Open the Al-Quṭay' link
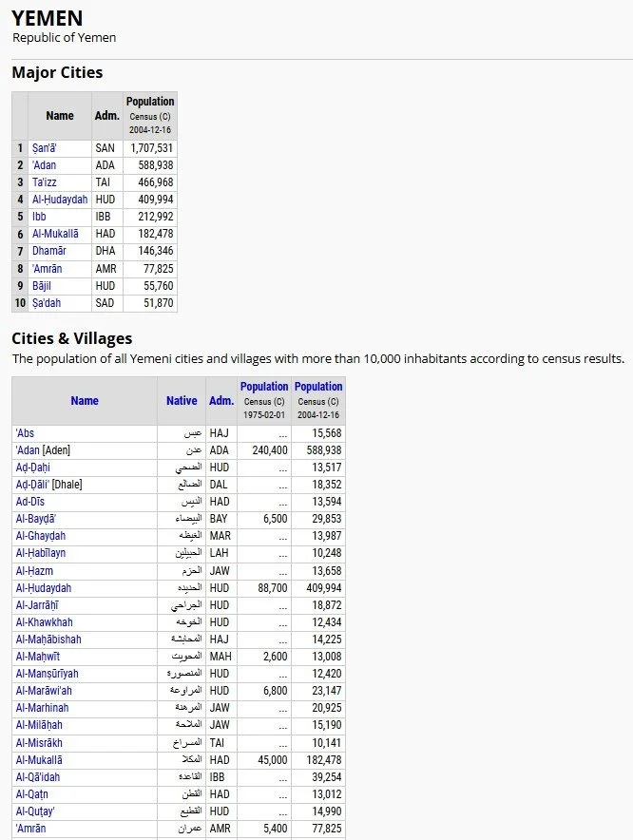The height and width of the screenshot is (840, 633). 35,811
